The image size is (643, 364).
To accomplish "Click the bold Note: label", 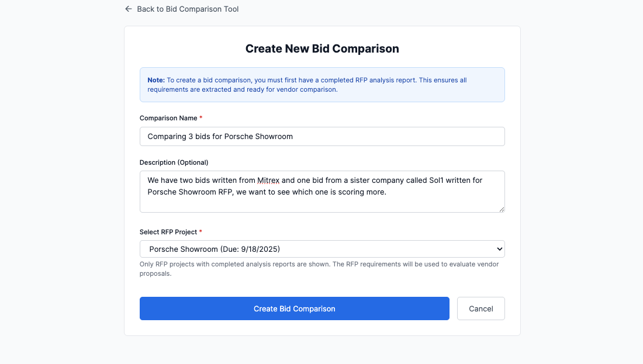I will 156,80.
